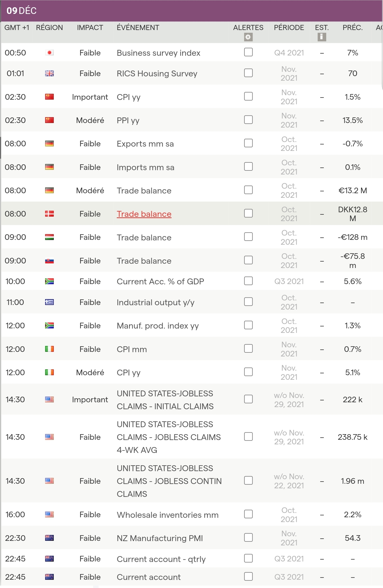The height and width of the screenshot is (588, 383).
Task: Click the IMPACT column header
Action: pos(90,28)
